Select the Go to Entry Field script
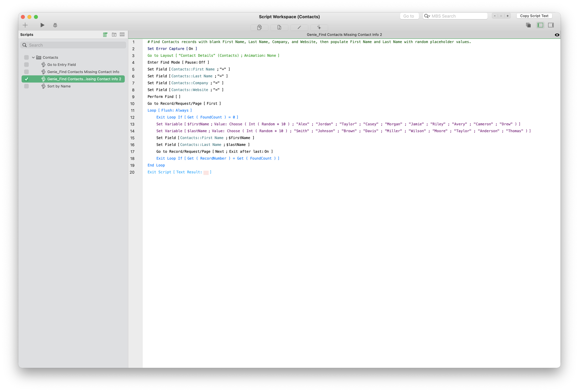 [x=62, y=65]
